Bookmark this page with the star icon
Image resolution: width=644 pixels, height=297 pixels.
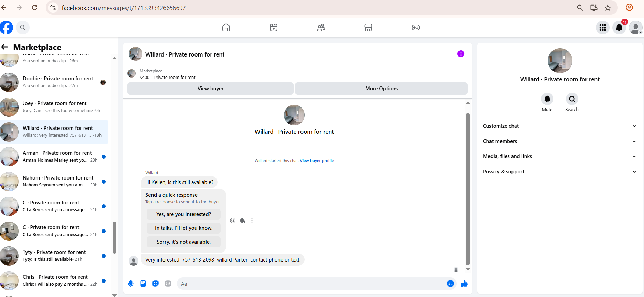608,8
